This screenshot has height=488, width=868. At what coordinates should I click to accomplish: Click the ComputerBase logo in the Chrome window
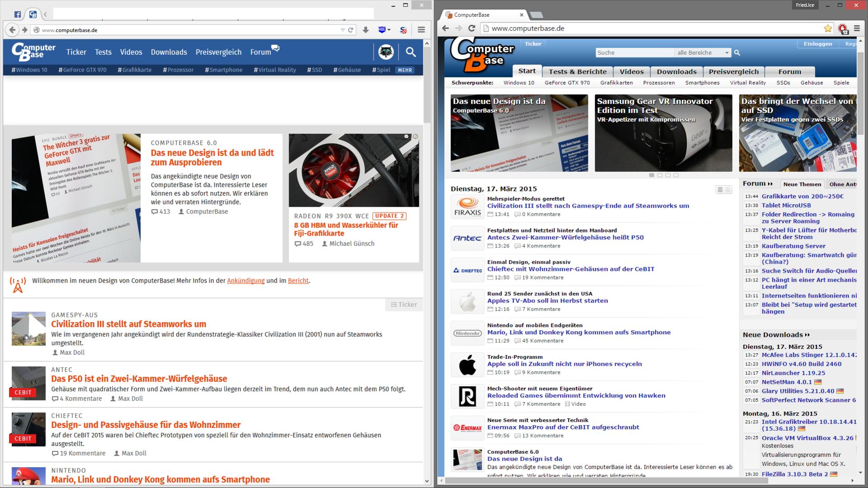pyautogui.click(x=482, y=55)
